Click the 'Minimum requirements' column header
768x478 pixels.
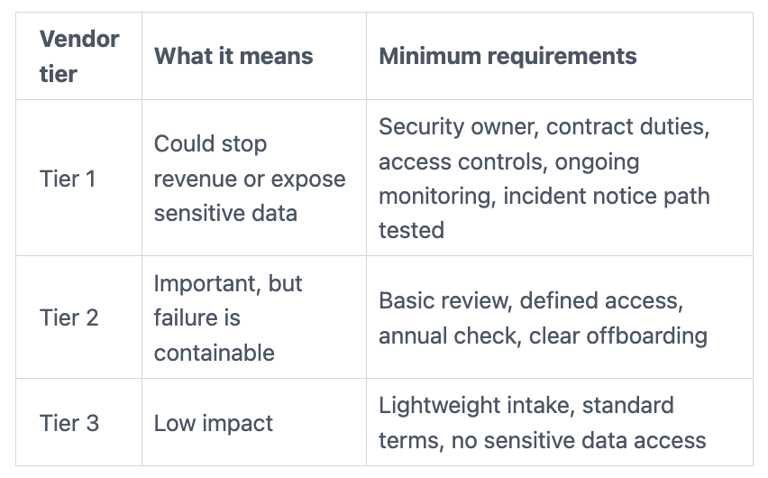[507, 56]
